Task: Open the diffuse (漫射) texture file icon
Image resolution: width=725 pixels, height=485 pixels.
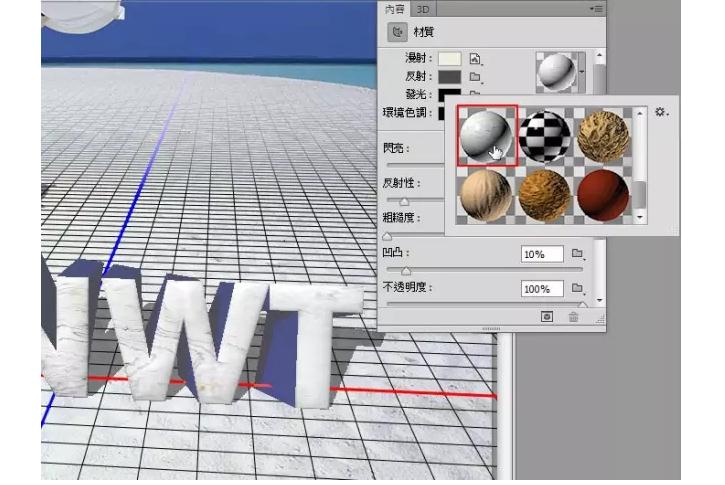Action: point(476,60)
